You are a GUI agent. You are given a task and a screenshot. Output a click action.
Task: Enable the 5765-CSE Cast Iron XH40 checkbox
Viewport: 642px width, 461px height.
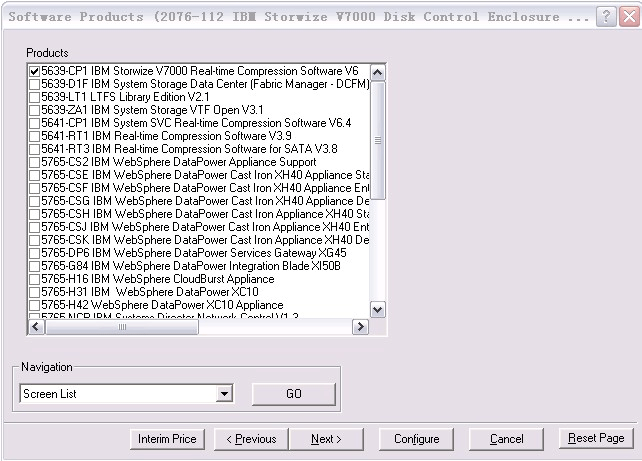pos(34,175)
